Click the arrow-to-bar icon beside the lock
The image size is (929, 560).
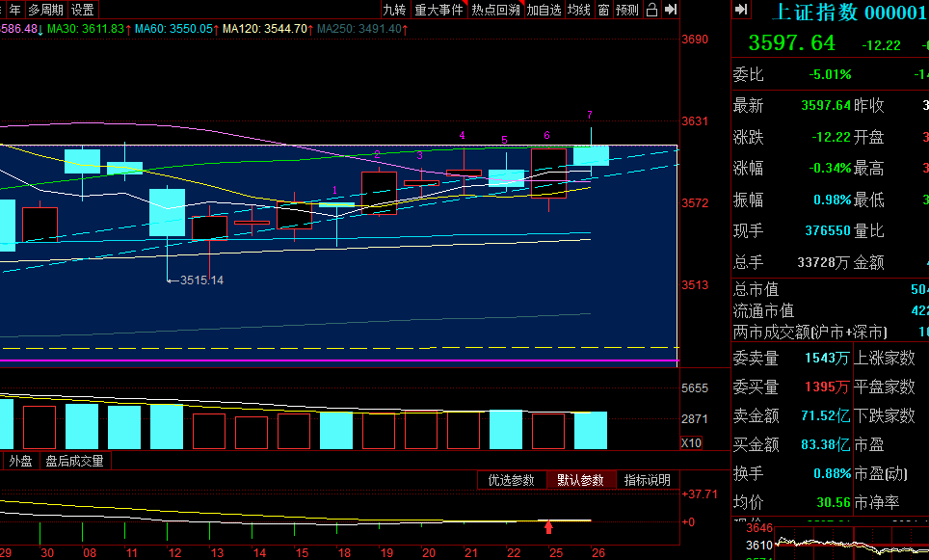pyautogui.click(x=671, y=10)
